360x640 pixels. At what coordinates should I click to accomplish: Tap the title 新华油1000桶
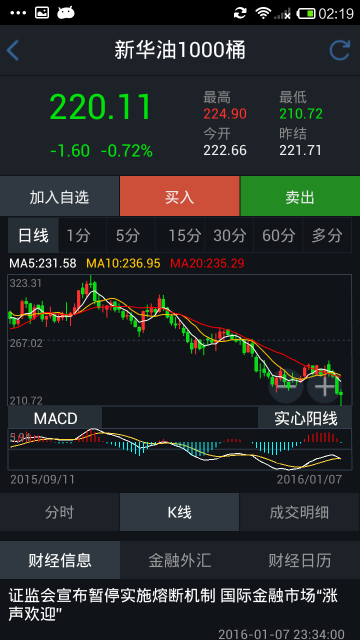(180, 51)
